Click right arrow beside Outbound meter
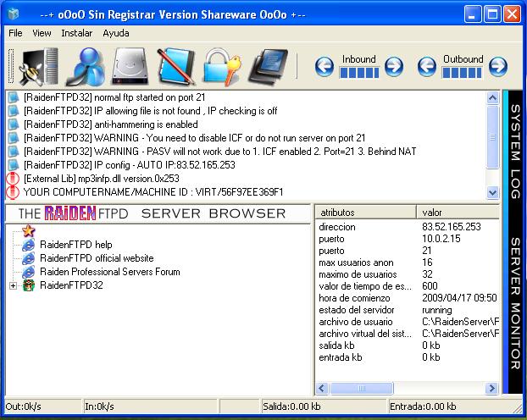Image resolution: width=527 pixels, height=420 pixels. tap(498, 66)
